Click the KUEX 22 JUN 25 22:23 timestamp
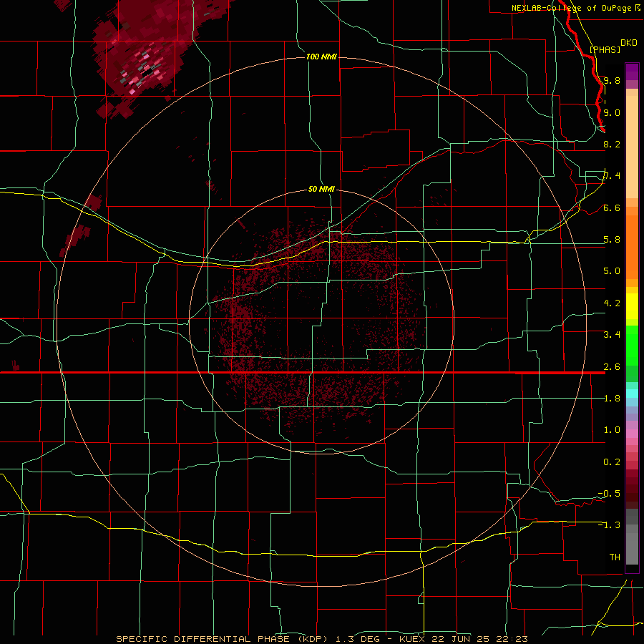 463,639
